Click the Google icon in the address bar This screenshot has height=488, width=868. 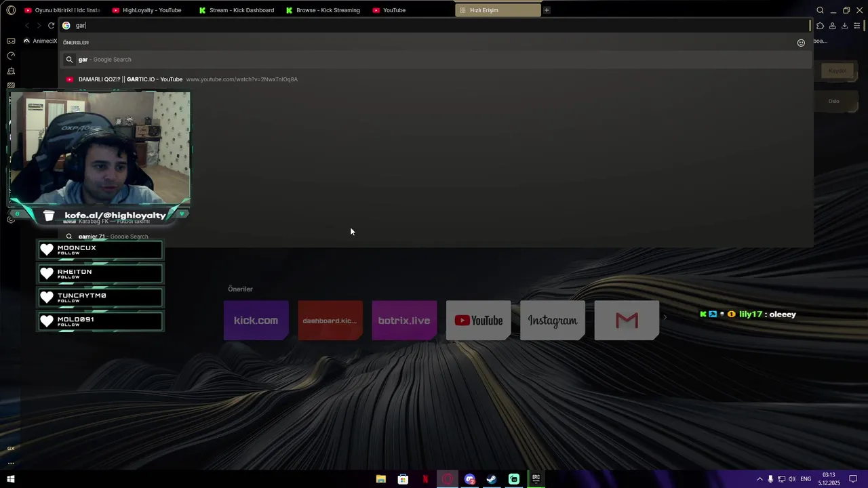tap(66, 26)
